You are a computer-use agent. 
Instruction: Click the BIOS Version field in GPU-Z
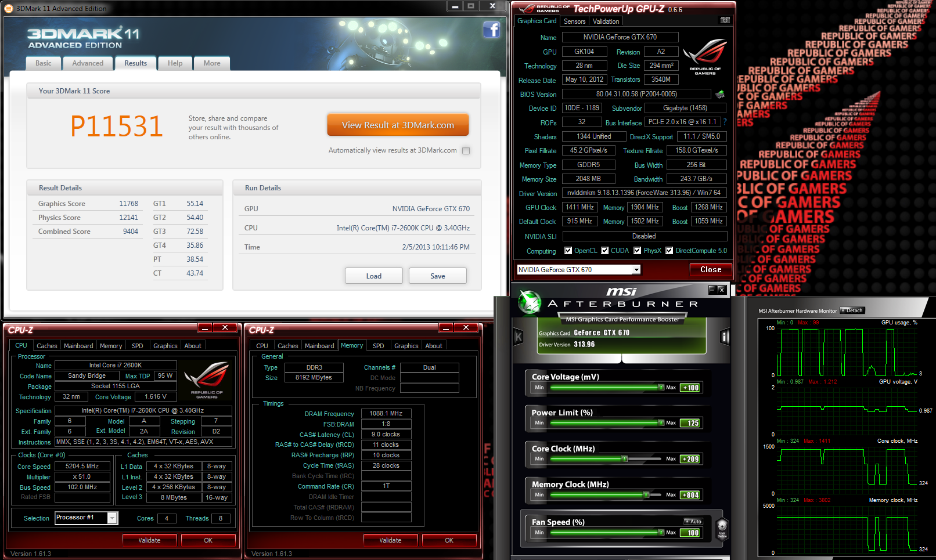637,94
